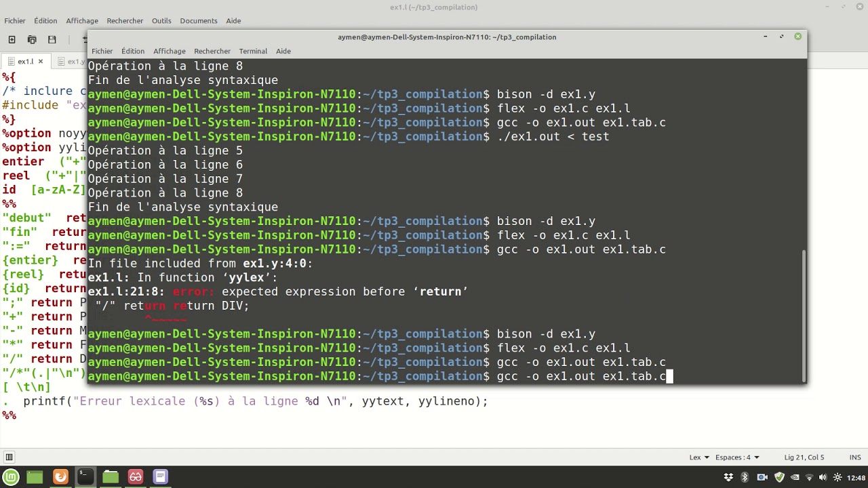Select the text editor window in taskbar
868x488 pixels.
160,477
